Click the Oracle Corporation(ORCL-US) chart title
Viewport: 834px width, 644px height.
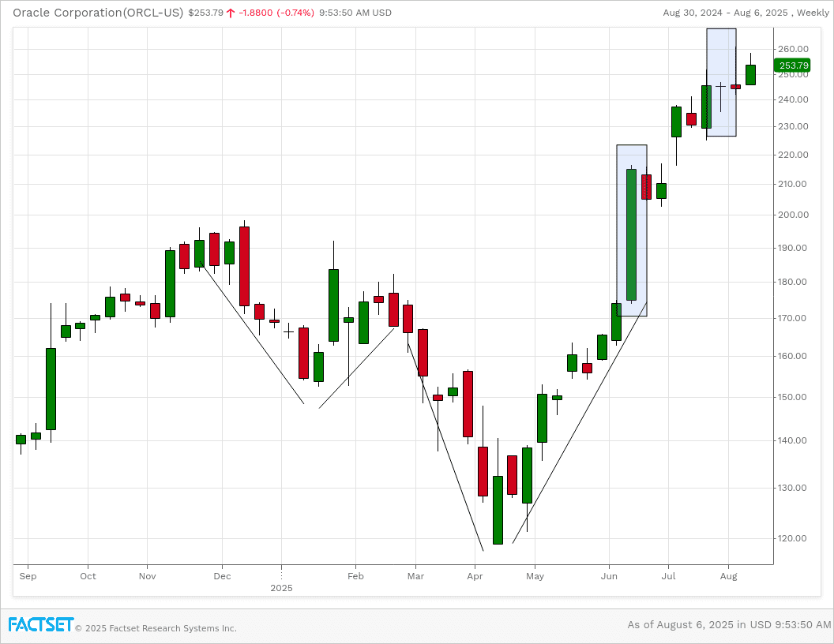[x=98, y=12]
